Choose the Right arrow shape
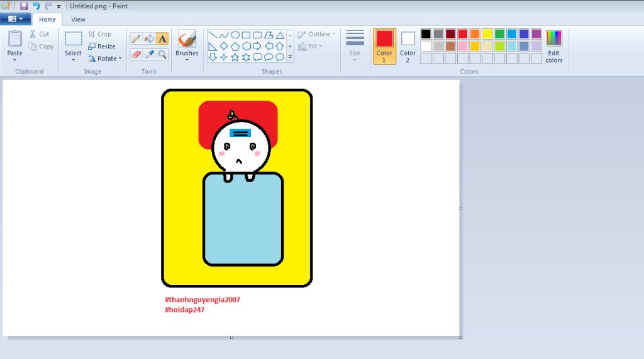The height and width of the screenshot is (359, 644). 257,46
